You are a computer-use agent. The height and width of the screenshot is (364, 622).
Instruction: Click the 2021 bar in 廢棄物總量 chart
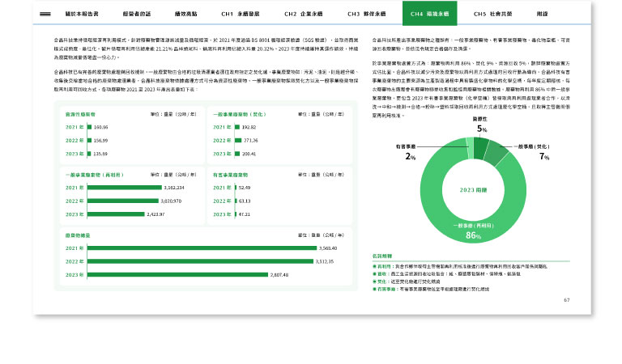coord(202,248)
